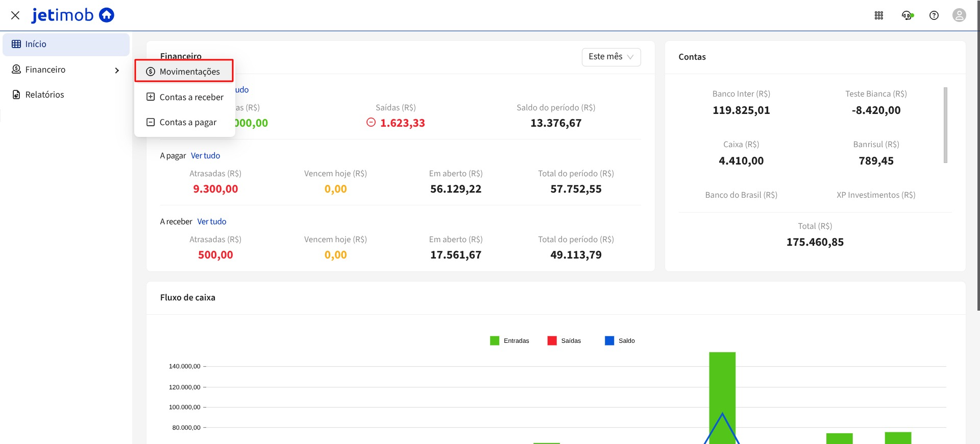Click the jetimob house logo icon
This screenshot has width=980, height=444.
[106, 15]
